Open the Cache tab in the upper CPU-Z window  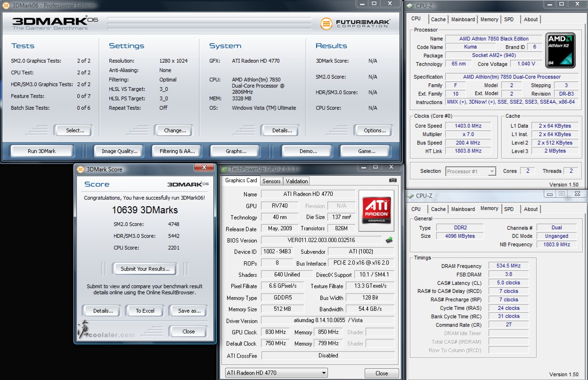(438, 19)
